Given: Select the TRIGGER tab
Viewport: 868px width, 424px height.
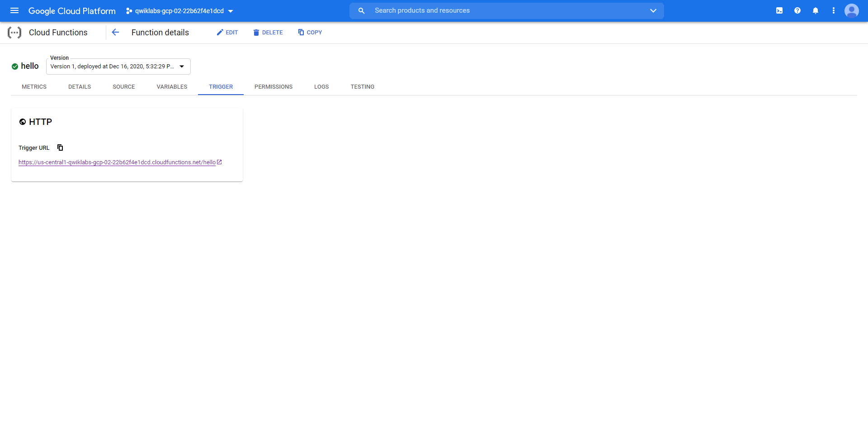Looking at the screenshot, I should click(x=221, y=87).
